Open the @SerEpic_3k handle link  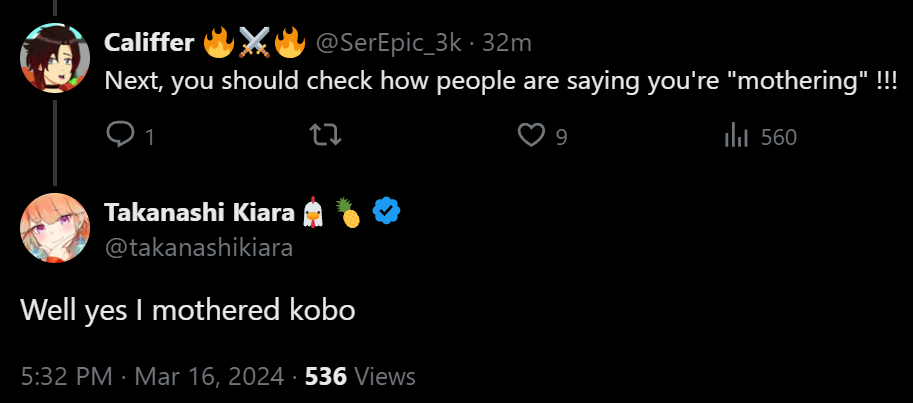[390, 43]
